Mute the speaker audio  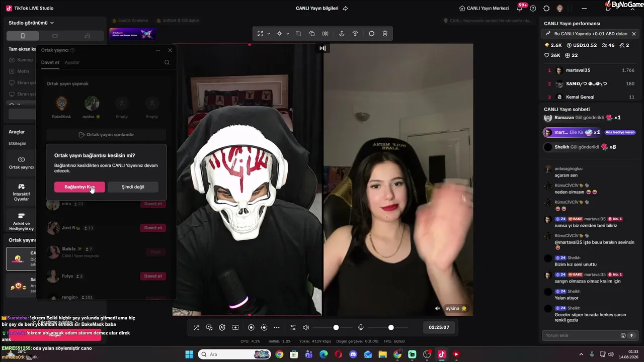tap(306, 328)
